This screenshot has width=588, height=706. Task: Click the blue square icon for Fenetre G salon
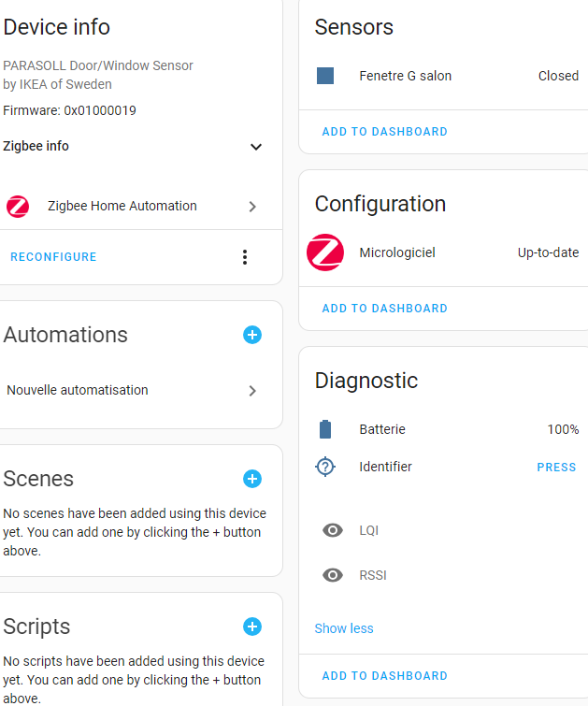(325, 76)
